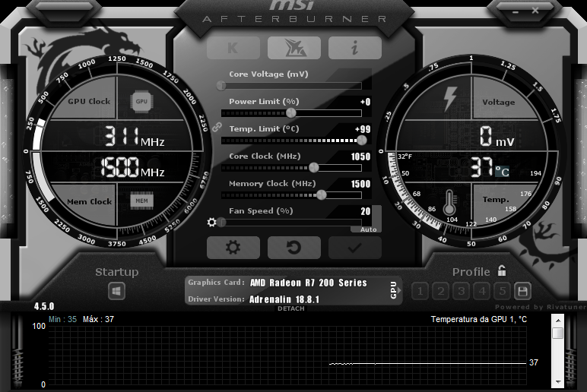The image size is (587, 392).
Task: Save profile with floppy disk icon
Action: [522, 291]
